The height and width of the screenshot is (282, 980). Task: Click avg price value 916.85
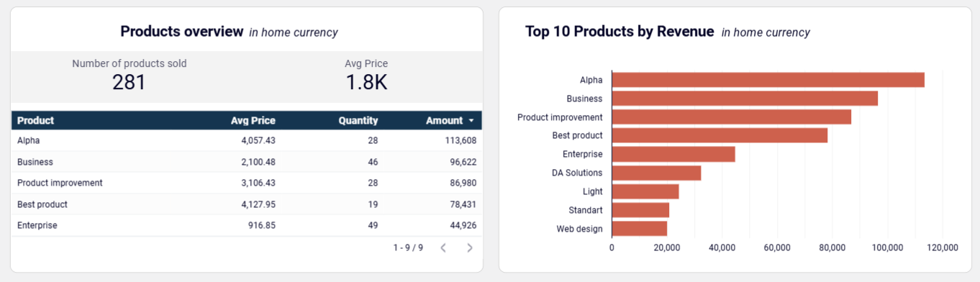tap(262, 225)
